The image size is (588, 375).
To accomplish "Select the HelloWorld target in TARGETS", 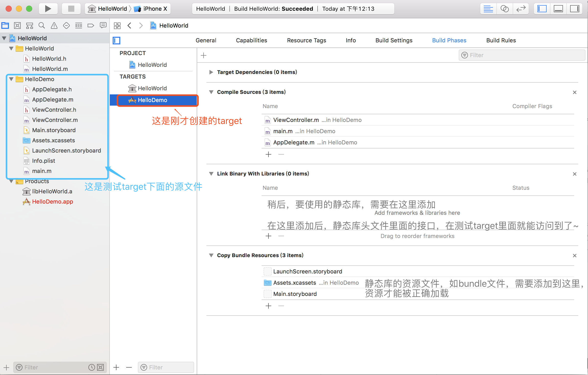I will [152, 88].
